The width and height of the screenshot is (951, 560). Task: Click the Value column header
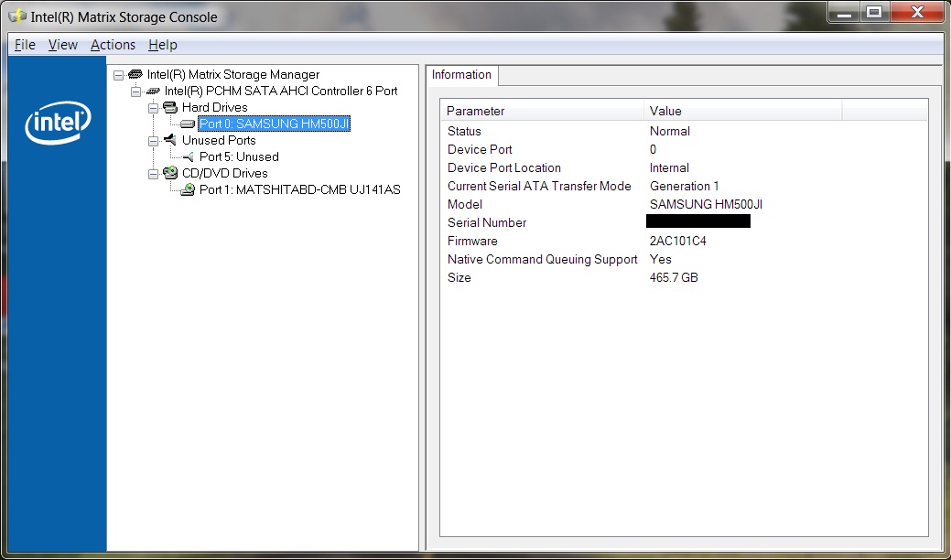(x=743, y=111)
